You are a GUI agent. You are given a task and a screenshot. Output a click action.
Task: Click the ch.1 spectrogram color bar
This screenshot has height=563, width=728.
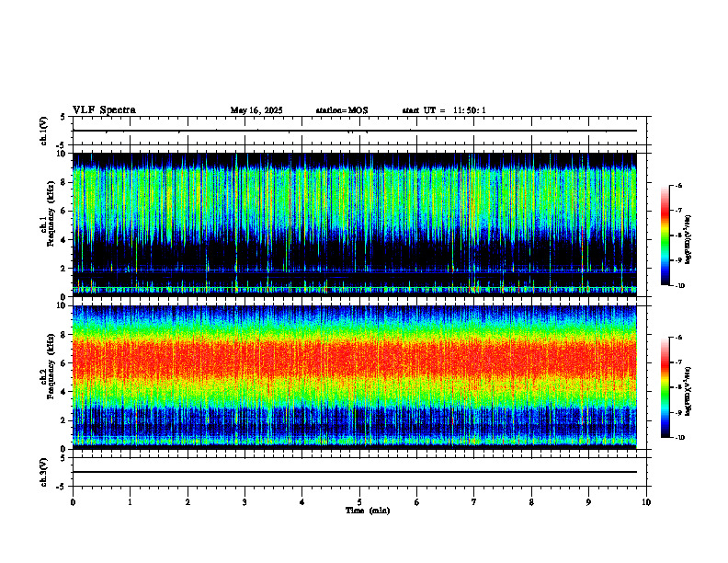click(x=665, y=236)
